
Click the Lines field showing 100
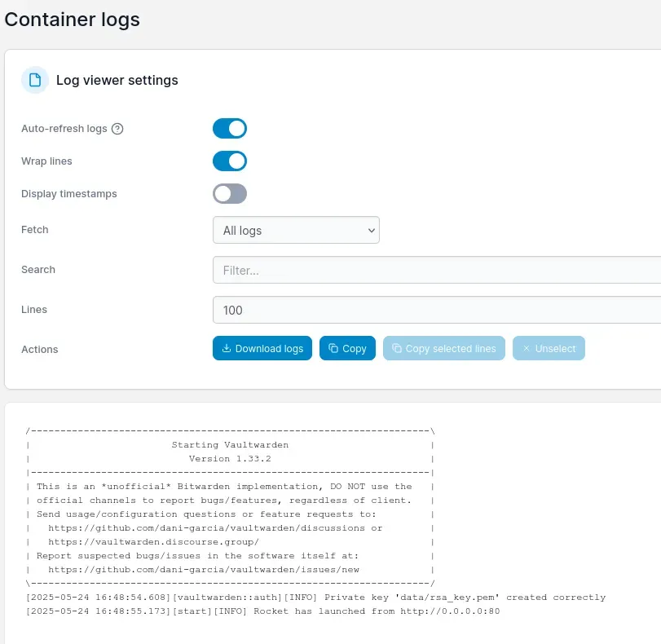pyautogui.click(x=437, y=310)
